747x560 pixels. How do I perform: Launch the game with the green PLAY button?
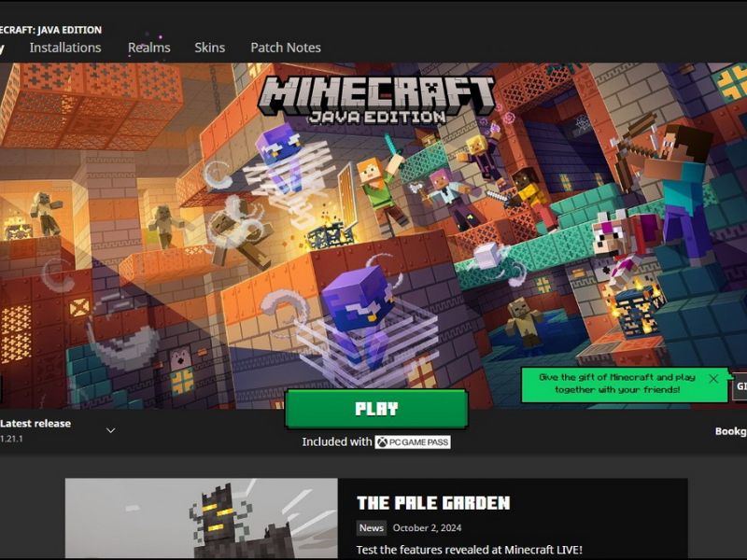(376, 409)
